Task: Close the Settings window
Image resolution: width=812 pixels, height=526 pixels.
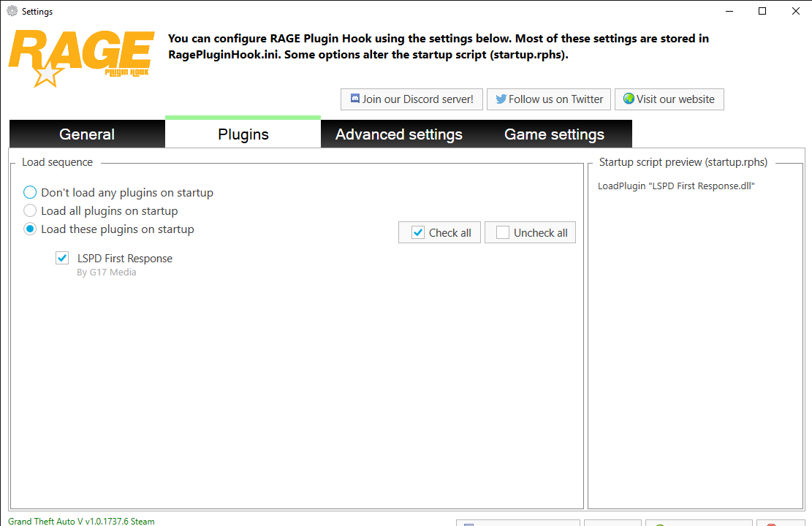Action: pyautogui.click(x=796, y=11)
